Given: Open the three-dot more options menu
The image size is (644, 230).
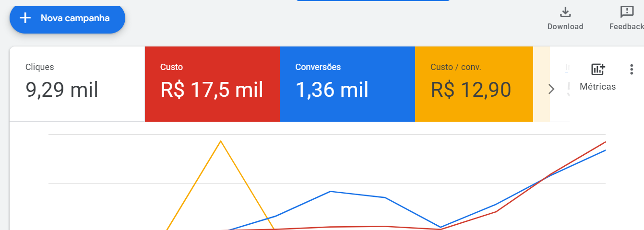Looking at the screenshot, I should point(631,69).
